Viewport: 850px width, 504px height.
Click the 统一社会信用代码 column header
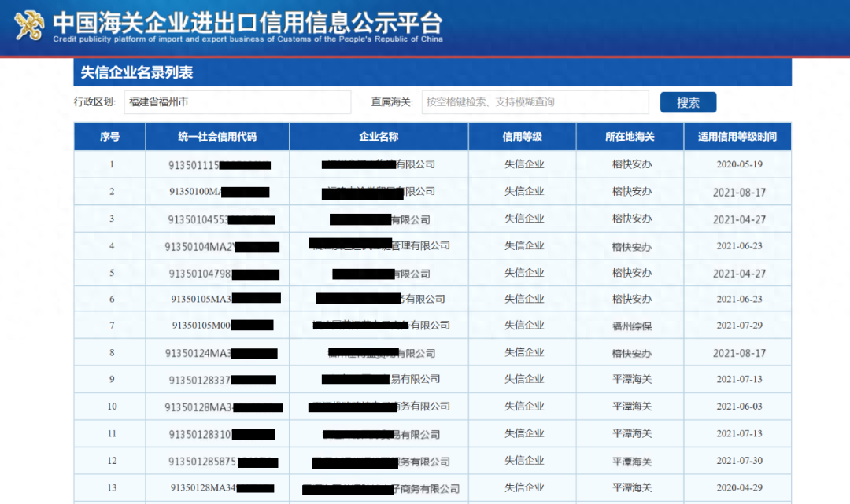coord(217,137)
